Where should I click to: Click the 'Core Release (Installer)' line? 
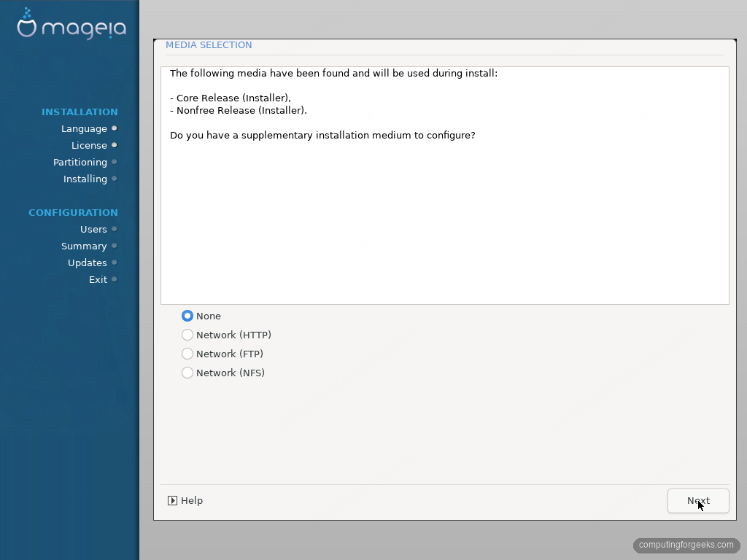pos(231,98)
